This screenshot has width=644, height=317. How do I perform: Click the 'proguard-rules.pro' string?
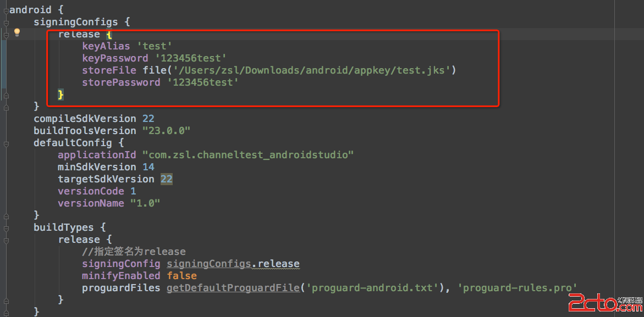(517, 288)
